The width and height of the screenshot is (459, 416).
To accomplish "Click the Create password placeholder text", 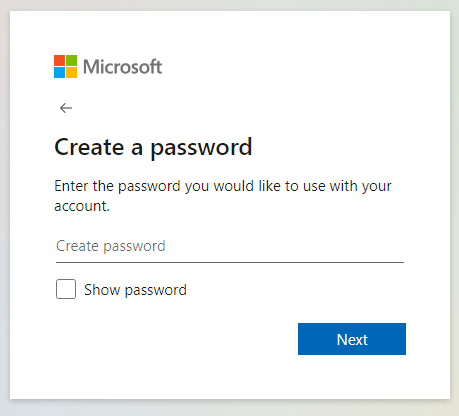I will [x=111, y=246].
